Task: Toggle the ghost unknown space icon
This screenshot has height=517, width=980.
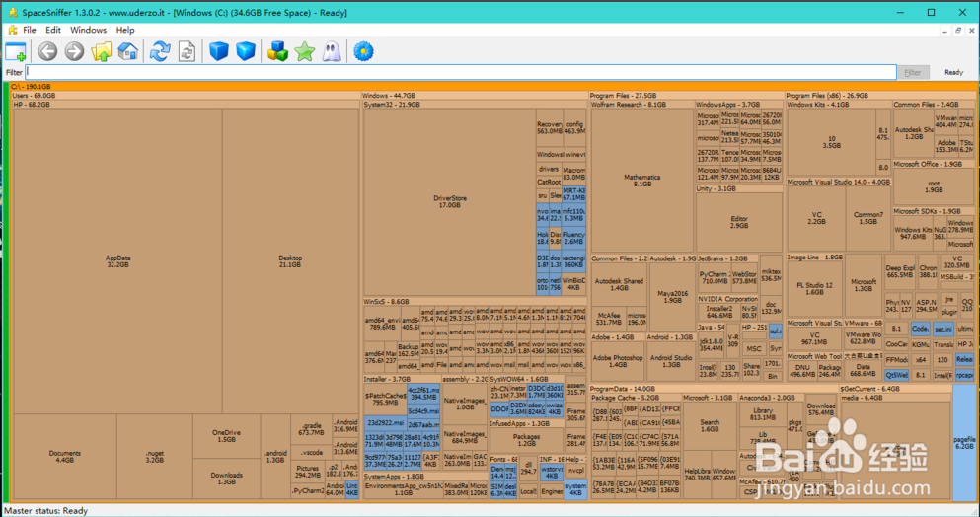Action: pos(332,52)
